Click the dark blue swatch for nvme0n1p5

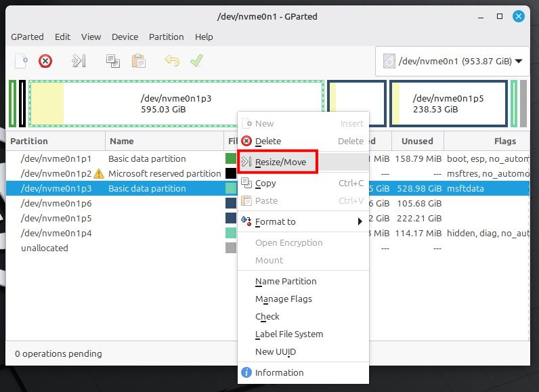click(231, 218)
